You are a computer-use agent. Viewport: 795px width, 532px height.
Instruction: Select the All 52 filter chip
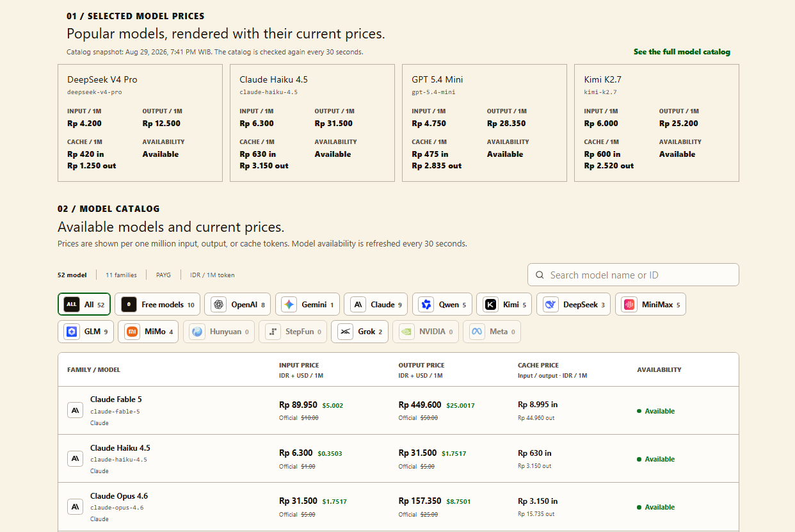(x=84, y=305)
